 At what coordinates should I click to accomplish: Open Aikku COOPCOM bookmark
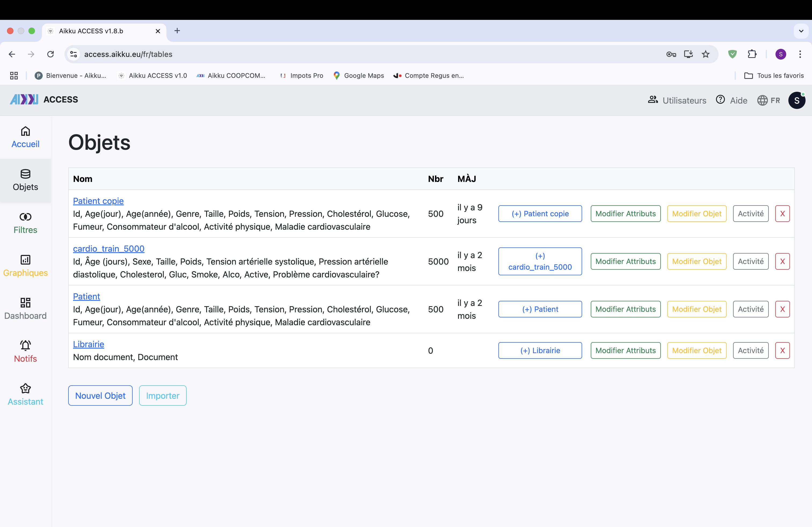point(231,76)
